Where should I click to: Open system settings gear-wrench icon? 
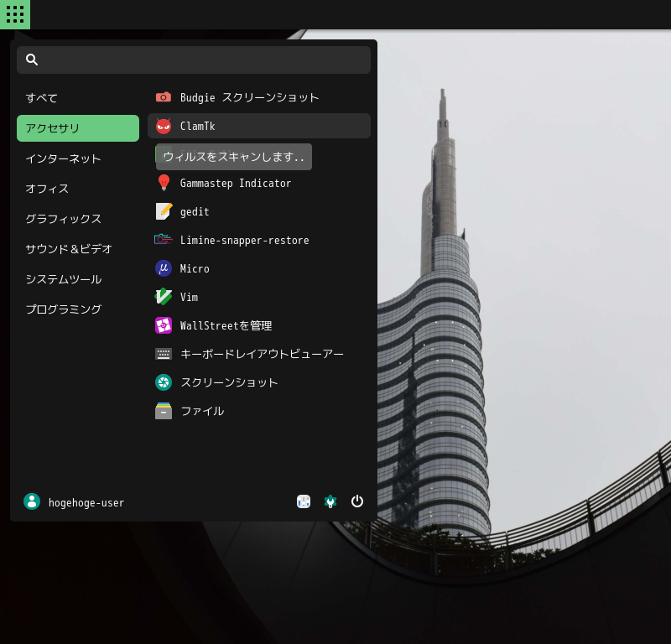click(330, 501)
